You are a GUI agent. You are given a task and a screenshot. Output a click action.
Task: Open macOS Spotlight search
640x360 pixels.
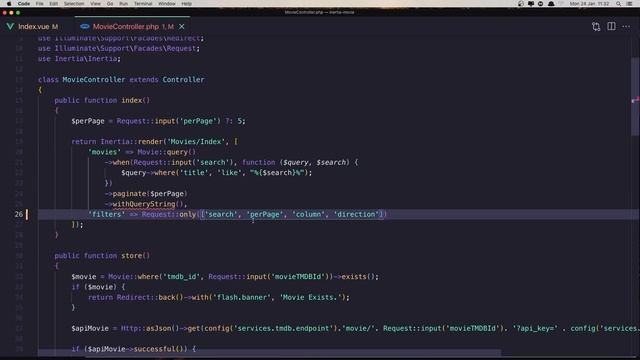coord(619,4)
